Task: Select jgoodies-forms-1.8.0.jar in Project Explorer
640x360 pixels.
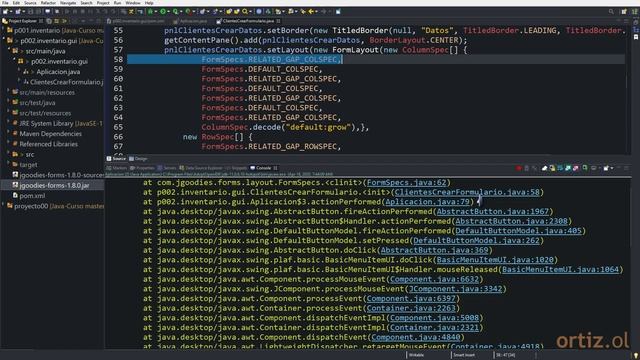Action: pos(54,185)
